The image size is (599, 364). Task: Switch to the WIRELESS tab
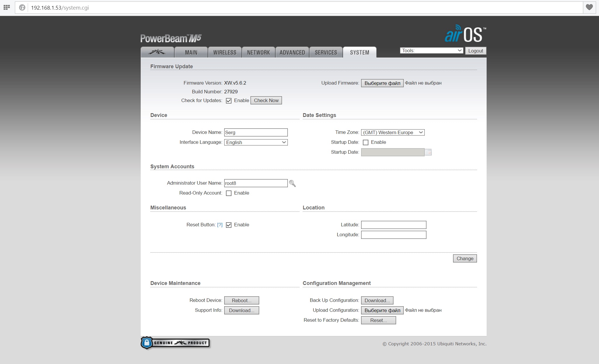(x=224, y=52)
